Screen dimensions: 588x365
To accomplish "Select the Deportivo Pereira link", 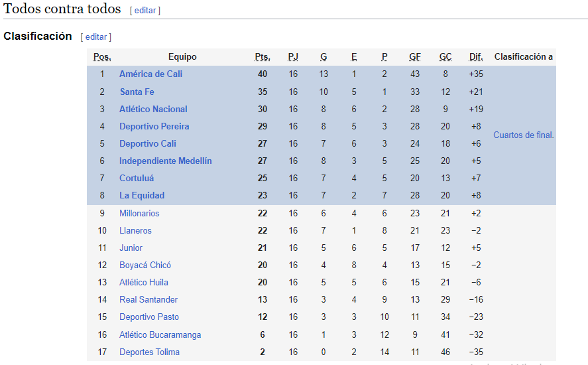I will 154,127.
